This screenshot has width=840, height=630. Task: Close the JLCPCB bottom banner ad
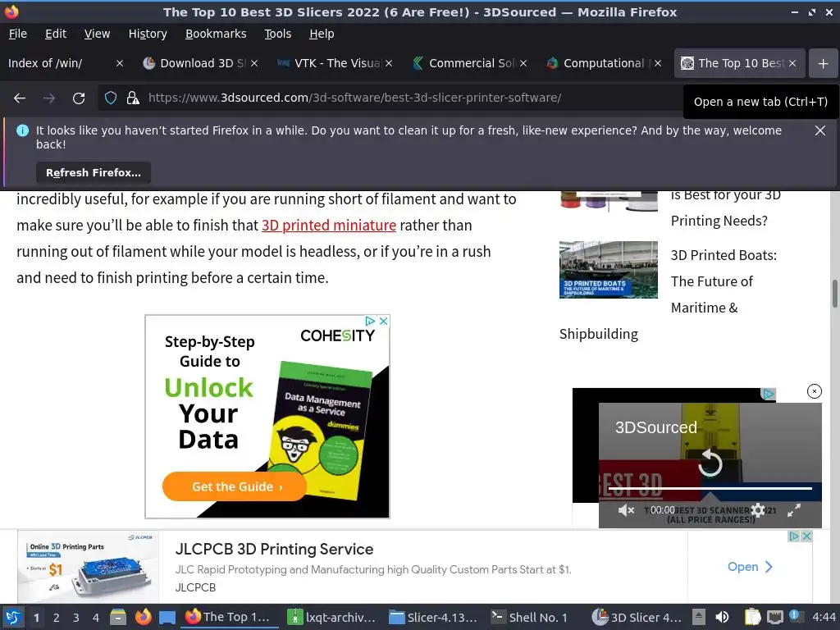pyautogui.click(x=806, y=536)
